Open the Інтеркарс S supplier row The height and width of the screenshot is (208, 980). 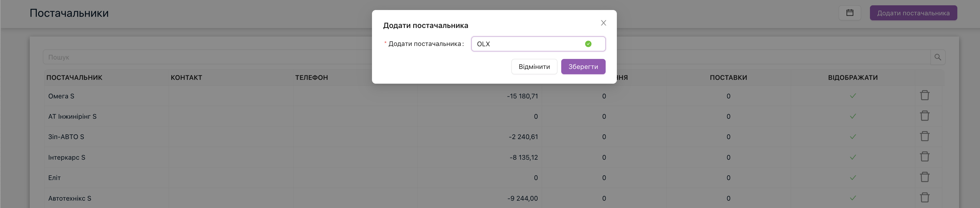pyautogui.click(x=67, y=157)
